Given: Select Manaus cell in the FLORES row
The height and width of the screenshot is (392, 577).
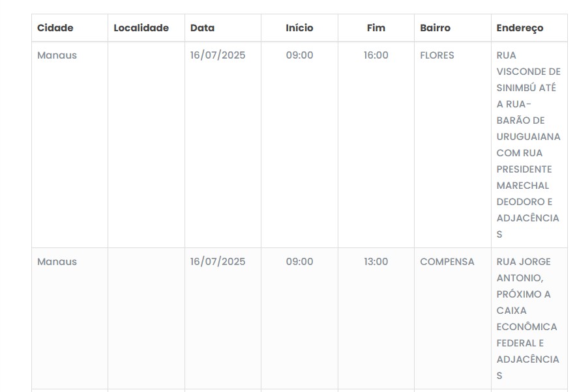Looking at the screenshot, I should click(x=57, y=55).
